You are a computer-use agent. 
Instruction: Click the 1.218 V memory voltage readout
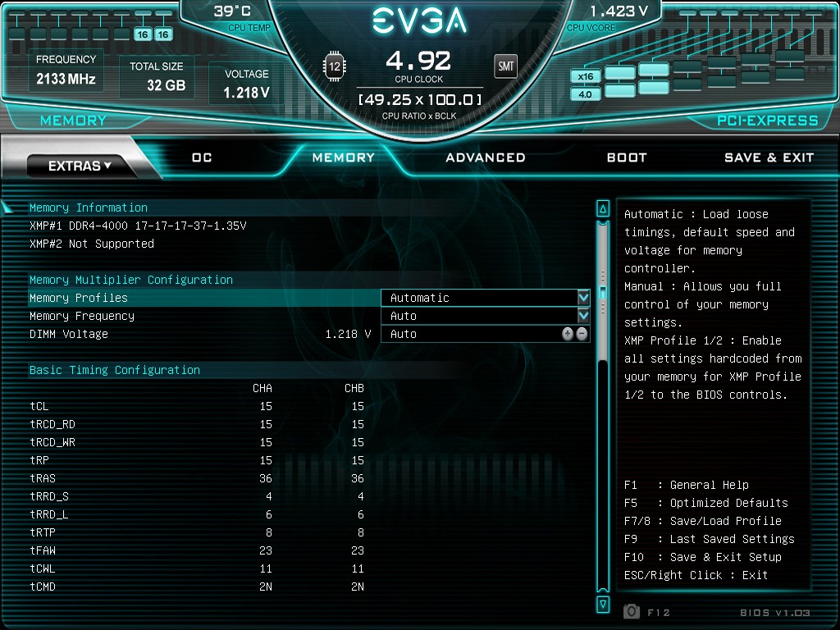(246, 93)
